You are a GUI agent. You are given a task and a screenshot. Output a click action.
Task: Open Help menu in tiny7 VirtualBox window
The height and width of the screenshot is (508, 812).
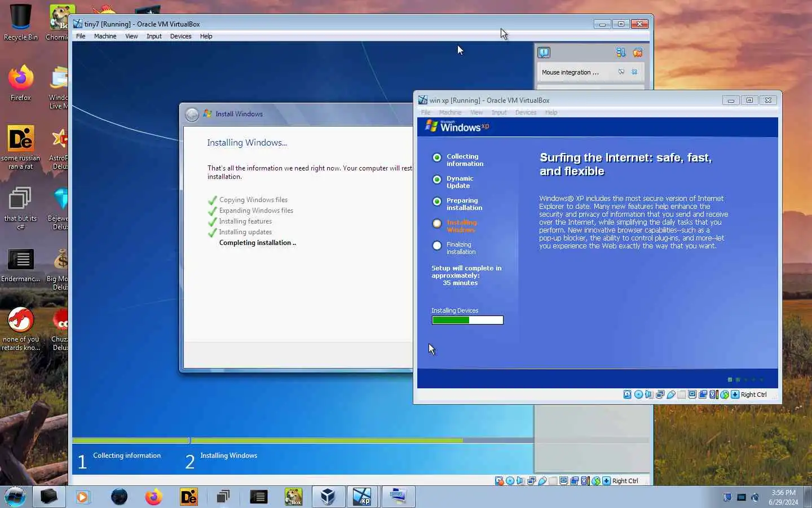(x=206, y=36)
